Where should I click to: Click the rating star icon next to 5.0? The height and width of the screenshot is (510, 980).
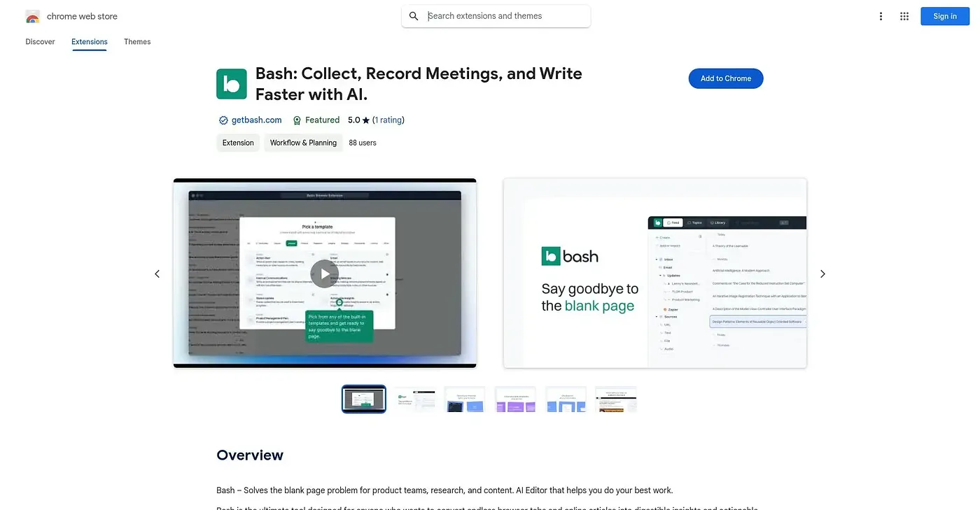coord(366,120)
